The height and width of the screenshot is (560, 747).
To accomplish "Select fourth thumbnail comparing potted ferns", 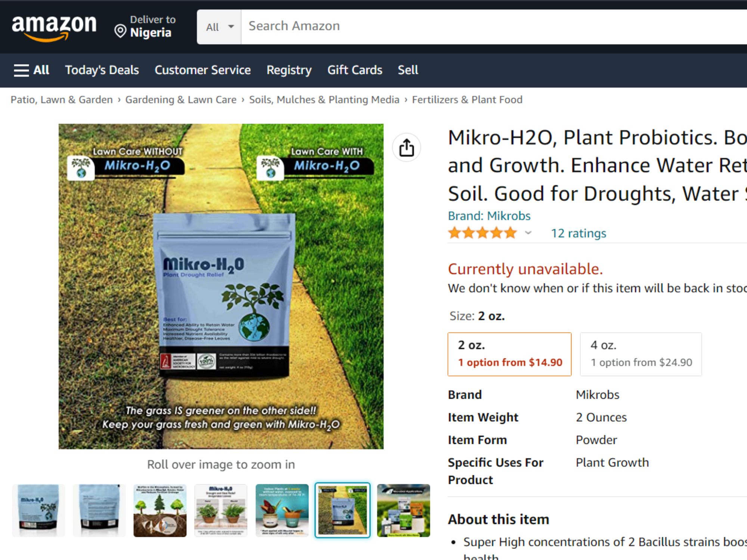I will click(221, 510).
